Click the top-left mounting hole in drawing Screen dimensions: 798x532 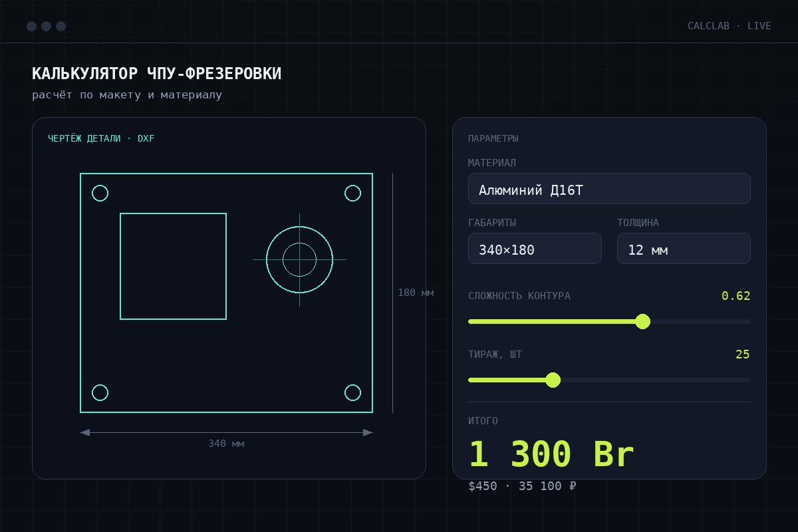[100, 193]
